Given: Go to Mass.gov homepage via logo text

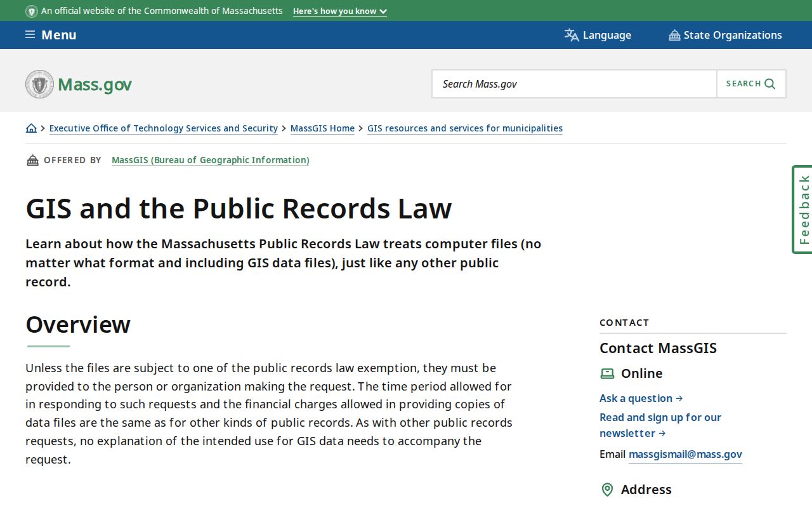Looking at the screenshot, I should point(95,84).
